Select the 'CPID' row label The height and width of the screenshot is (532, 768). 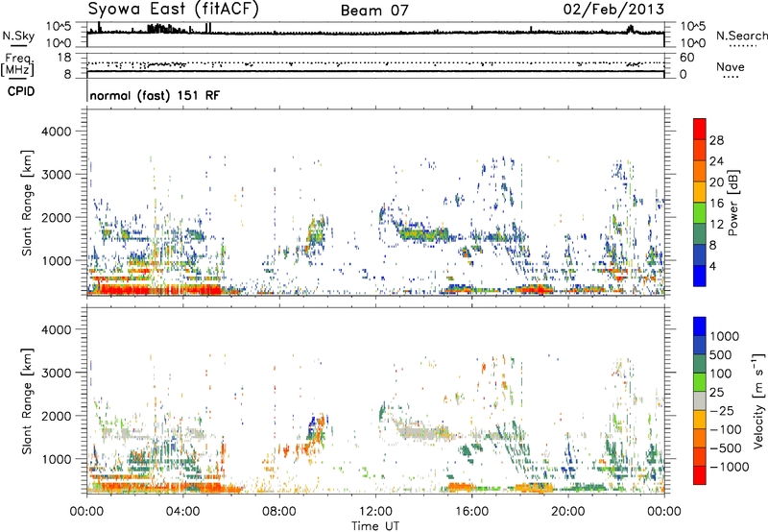tap(21, 91)
